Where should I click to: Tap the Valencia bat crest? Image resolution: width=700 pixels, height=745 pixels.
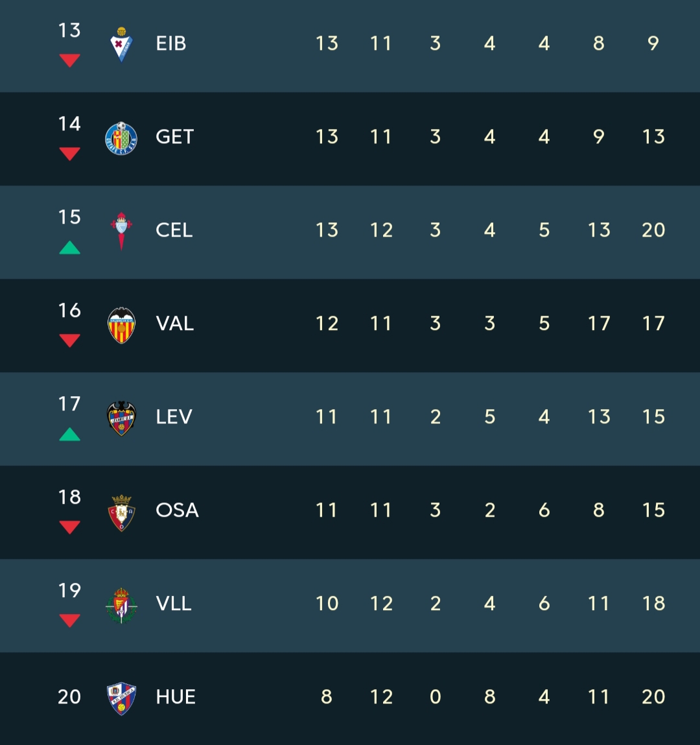tap(121, 324)
